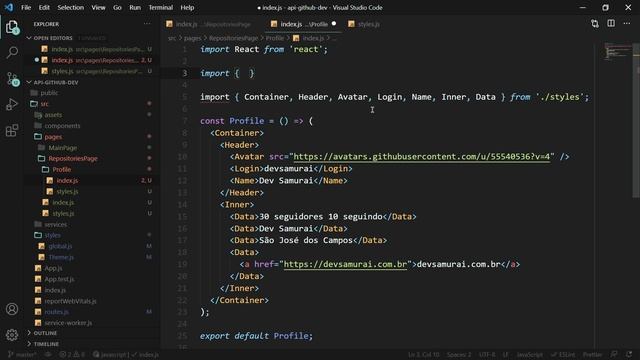Open the editor more actions ellipsis
The width and height of the screenshot is (640, 360).
[627, 24]
